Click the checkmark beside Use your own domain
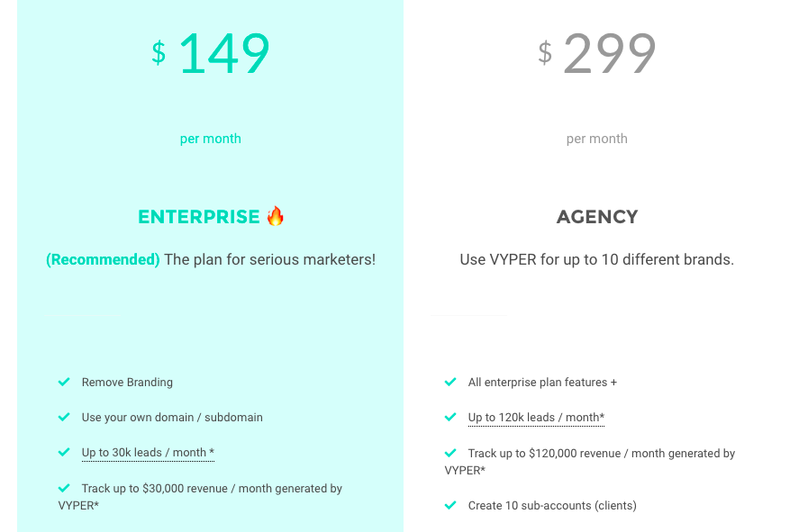 point(64,417)
